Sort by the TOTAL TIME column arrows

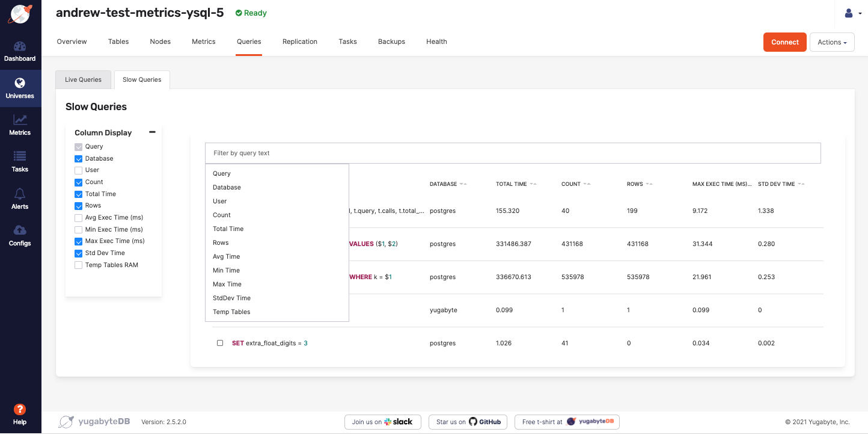click(x=533, y=184)
